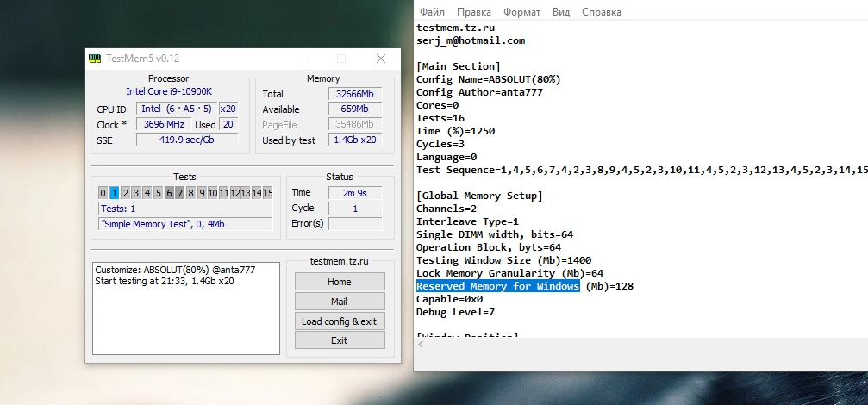This screenshot has width=868, height=405.
Task: Click the CPU ID x20 value
Action: (x=228, y=109)
